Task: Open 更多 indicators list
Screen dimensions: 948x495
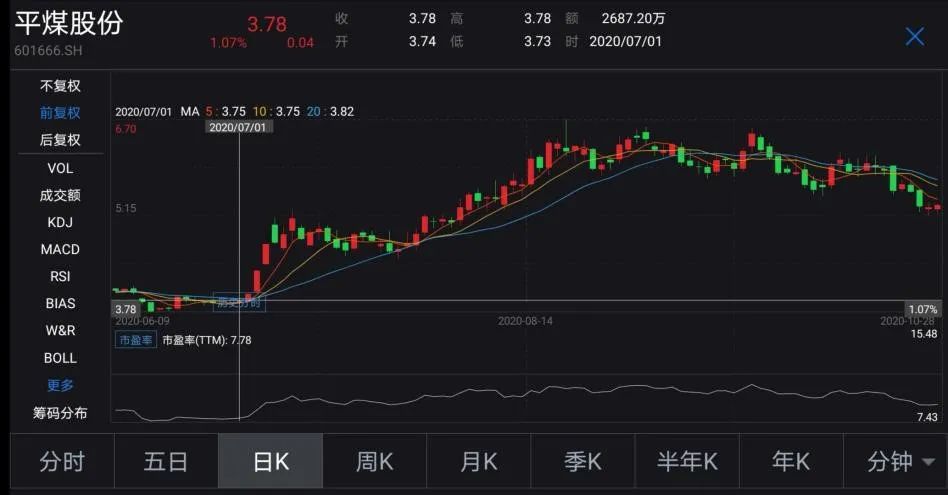Action: [60, 385]
